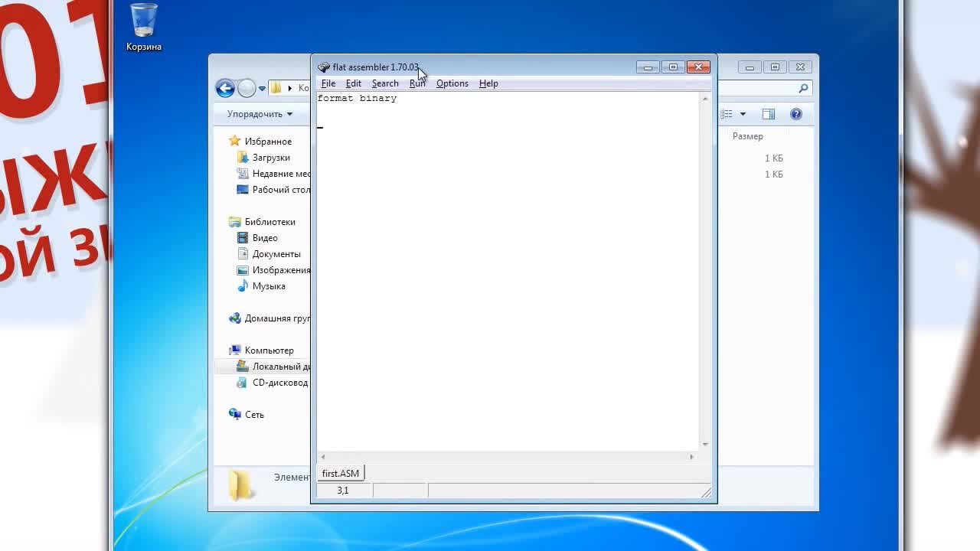The height and width of the screenshot is (551, 980).
Task: Open the Музыка library
Action: [x=269, y=286]
